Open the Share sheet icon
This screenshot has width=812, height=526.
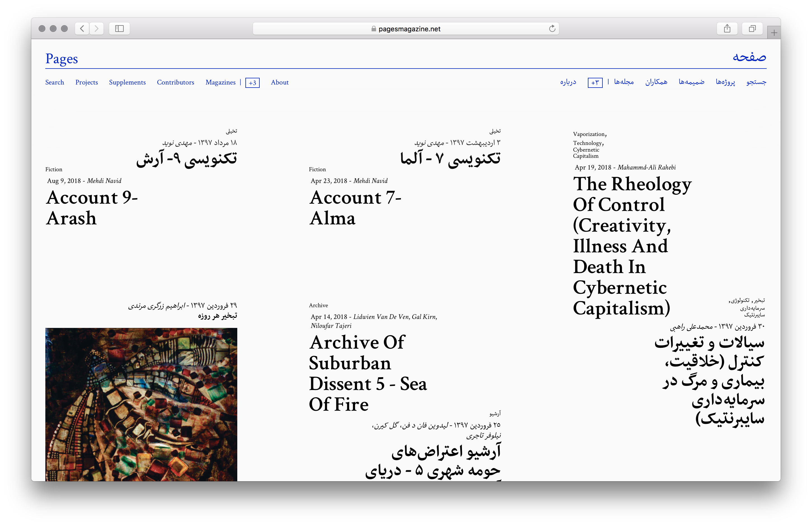coord(727,29)
